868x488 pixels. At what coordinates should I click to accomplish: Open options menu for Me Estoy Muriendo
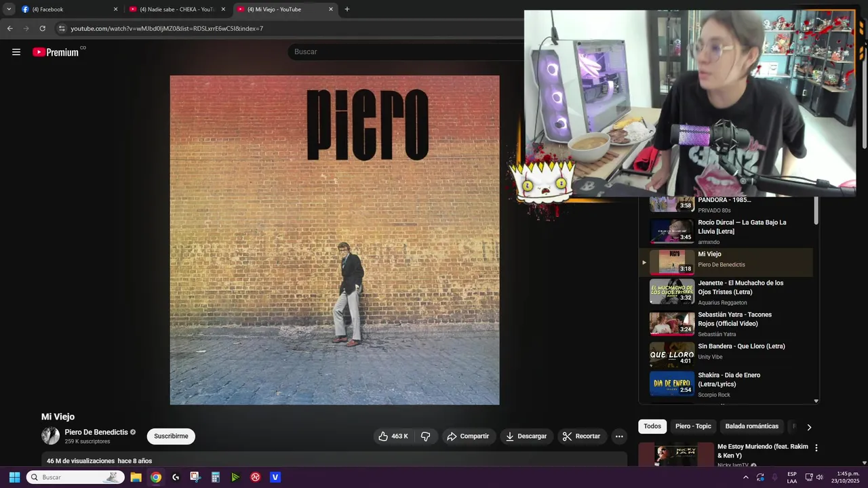point(816,448)
